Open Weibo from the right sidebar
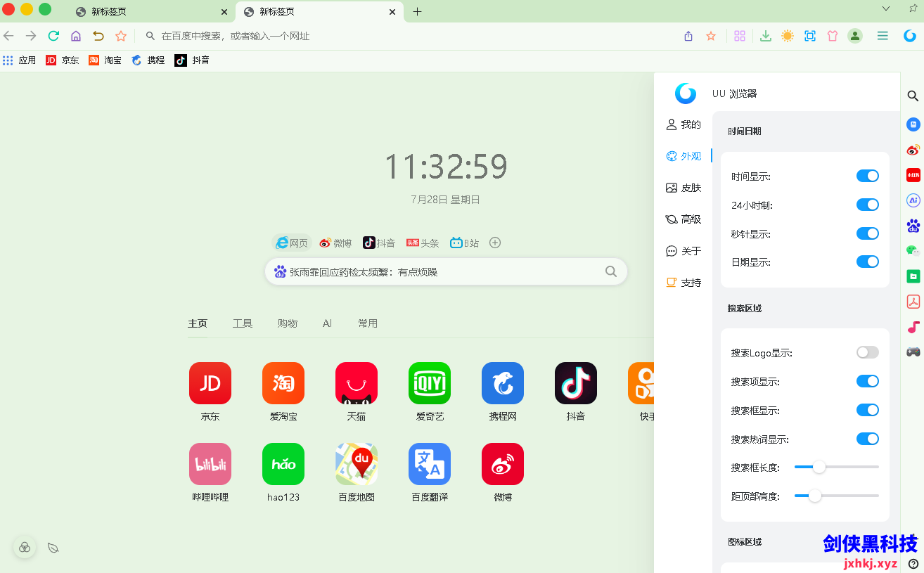The width and height of the screenshot is (924, 573). (x=913, y=150)
